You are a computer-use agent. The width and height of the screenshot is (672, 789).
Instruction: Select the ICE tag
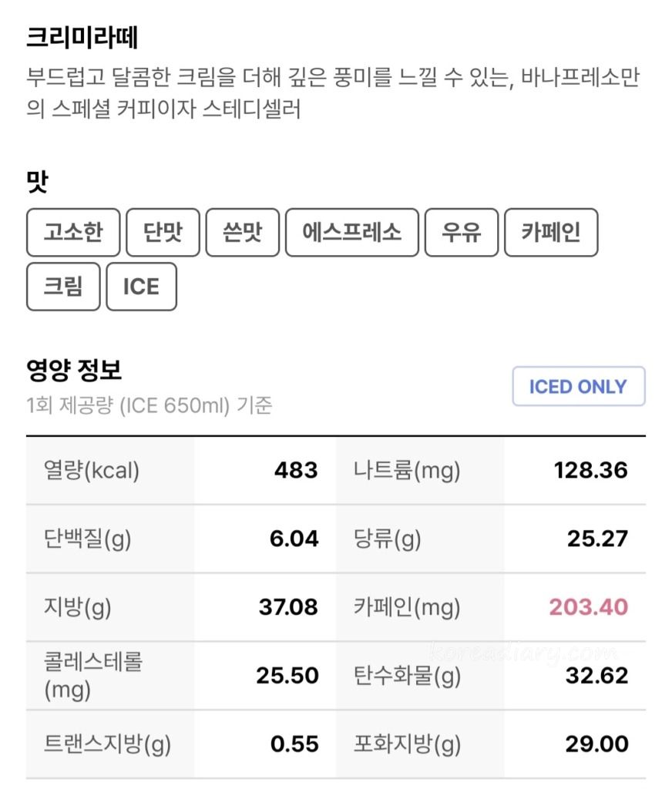pos(142,287)
